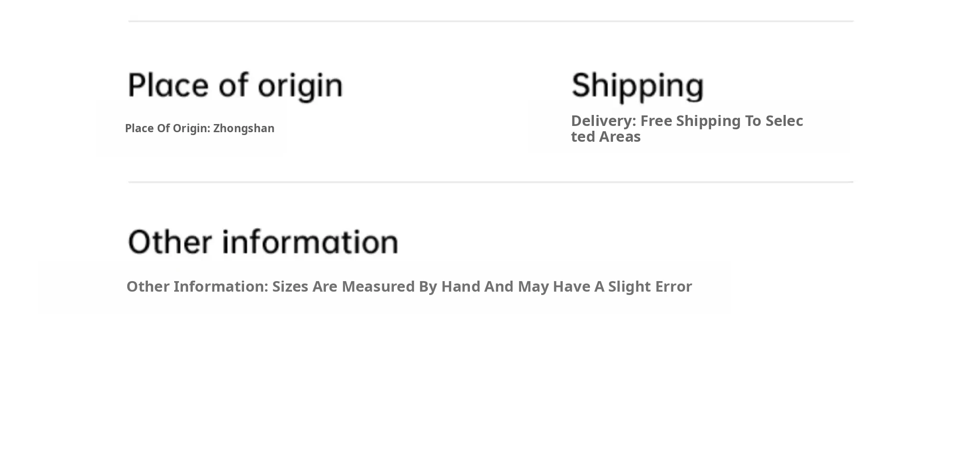Click the 'ted Areas' wrapped text line
The height and width of the screenshot is (465, 980).
click(x=605, y=137)
